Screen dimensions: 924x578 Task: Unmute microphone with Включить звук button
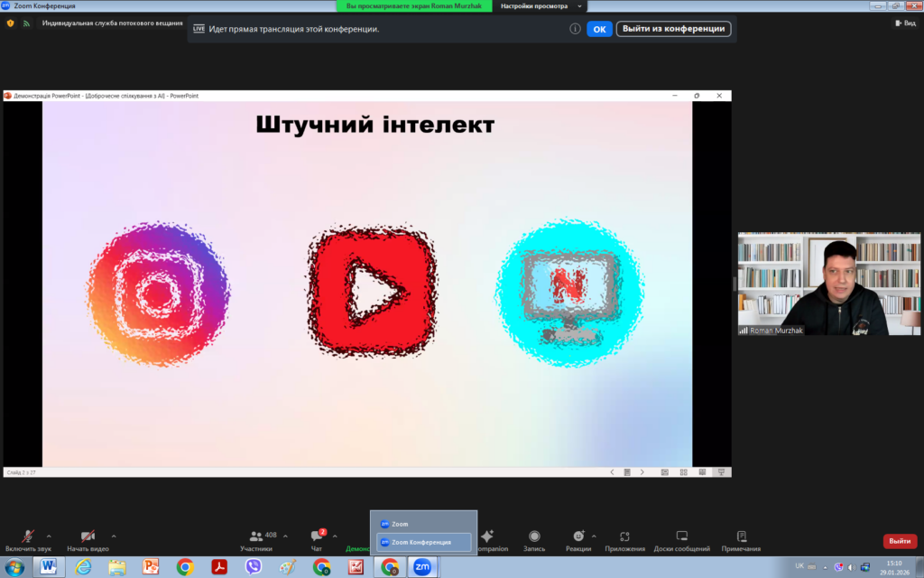click(28, 536)
